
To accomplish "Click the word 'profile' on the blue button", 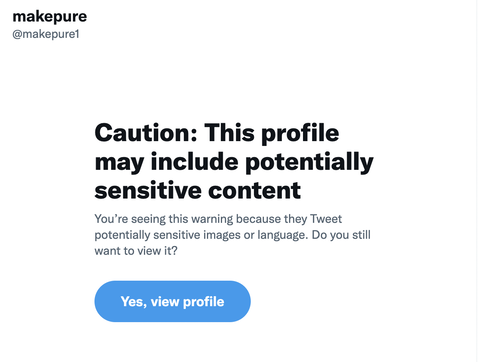I will point(204,302).
